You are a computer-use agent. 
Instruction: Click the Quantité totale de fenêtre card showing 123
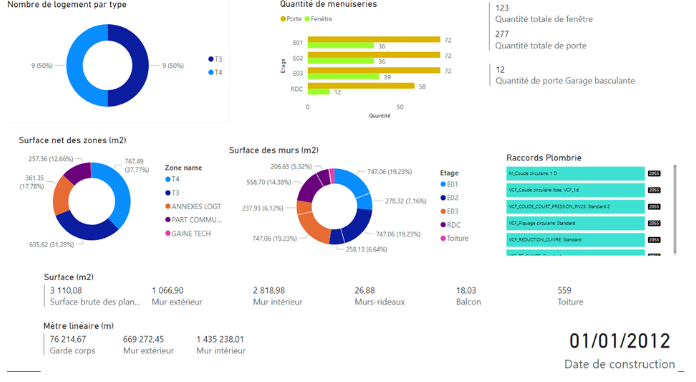tap(544, 13)
